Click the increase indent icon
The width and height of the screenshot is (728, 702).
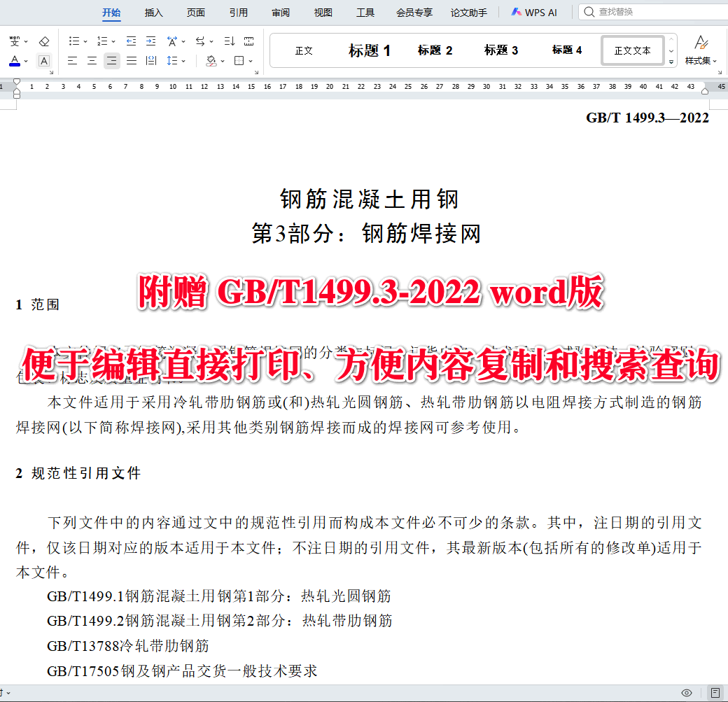pos(151,41)
